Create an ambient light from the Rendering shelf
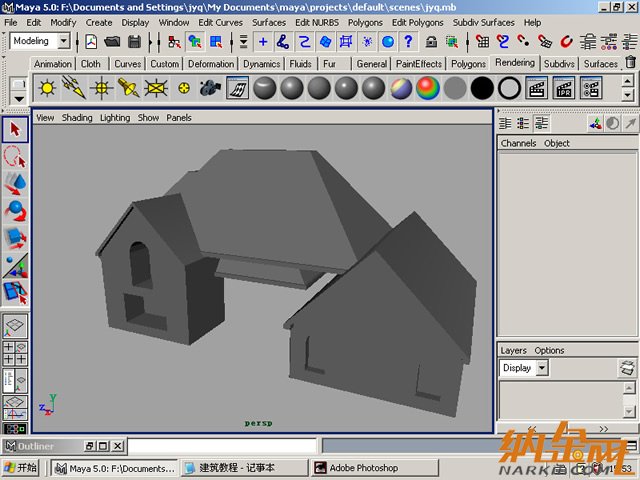This screenshot has width=640, height=480. 47,88
